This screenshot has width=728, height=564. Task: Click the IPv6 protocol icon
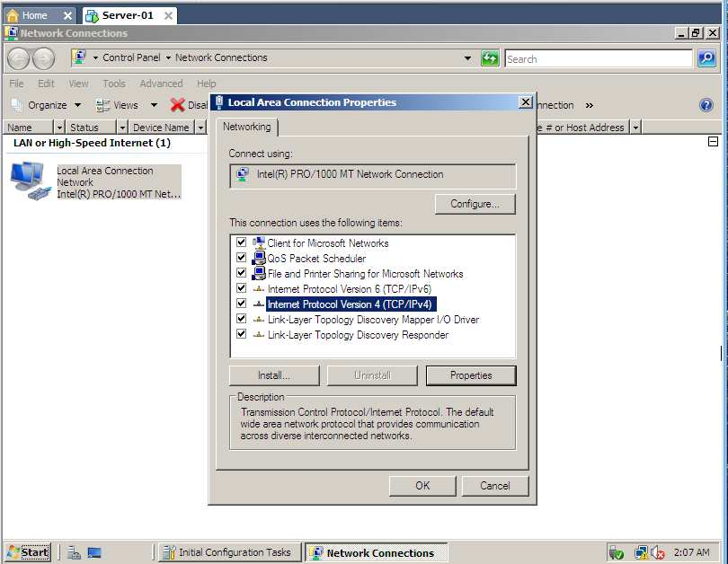[x=259, y=289]
